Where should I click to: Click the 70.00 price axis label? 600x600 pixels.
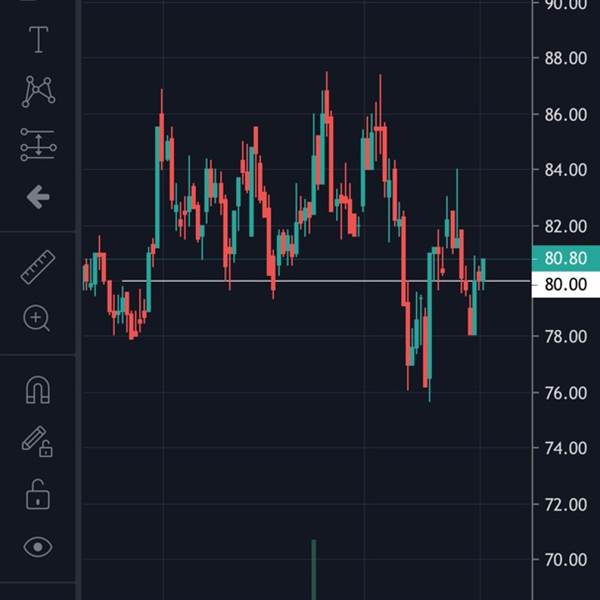click(566, 560)
